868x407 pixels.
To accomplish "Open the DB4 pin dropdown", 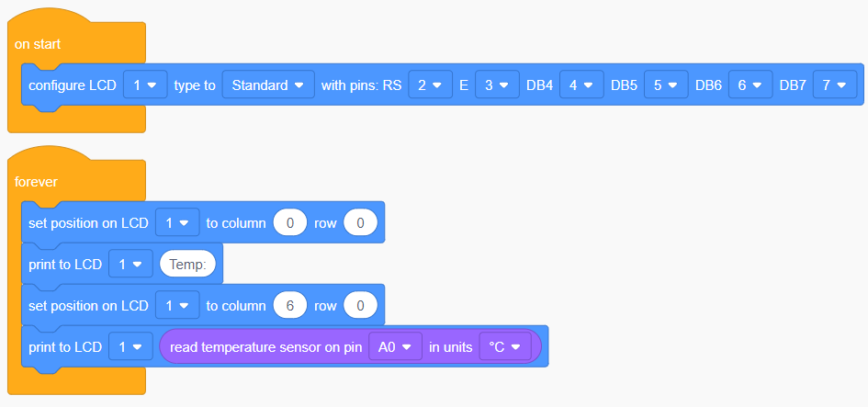I will [x=581, y=85].
